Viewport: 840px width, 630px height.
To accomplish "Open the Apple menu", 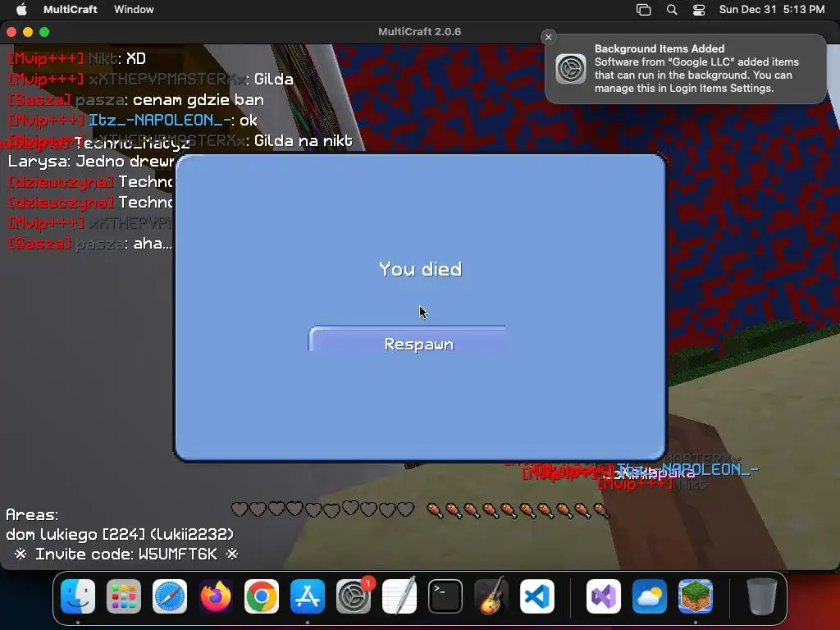I will tap(21, 9).
